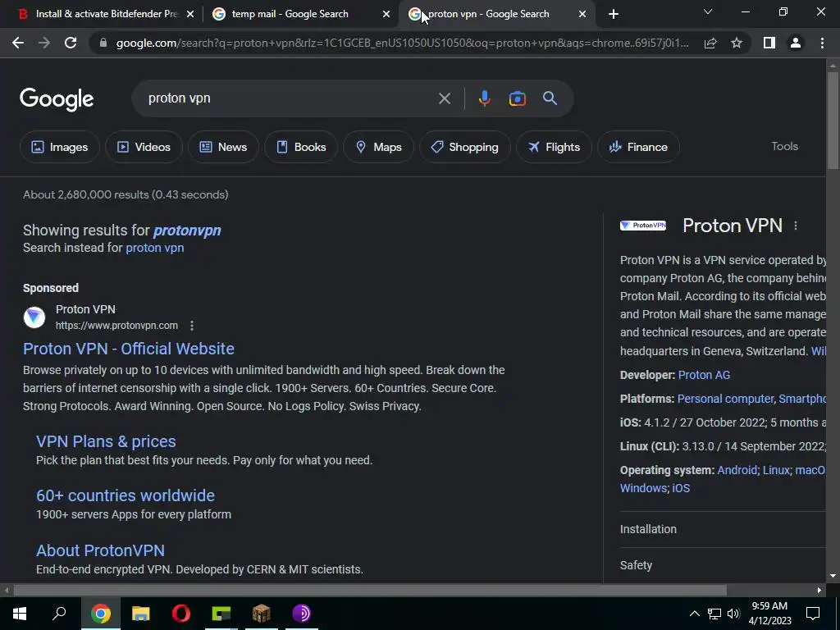Screen dimensions: 840x630
Task: Open the Android operating system link
Action: coord(737,470)
